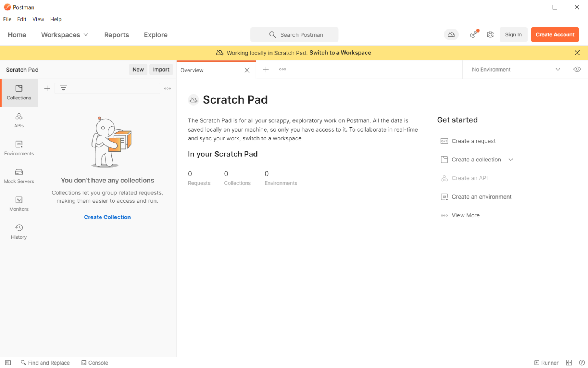View request History
The height and width of the screenshot is (368, 588).
(19, 231)
